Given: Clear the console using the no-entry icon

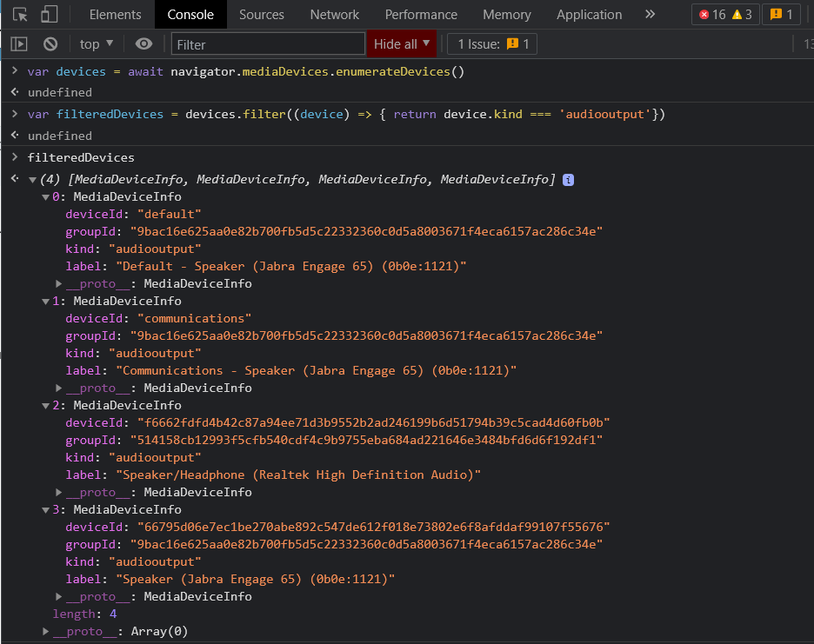Looking at the screenshot, I should pyautogui.click(x=50, y=43).
